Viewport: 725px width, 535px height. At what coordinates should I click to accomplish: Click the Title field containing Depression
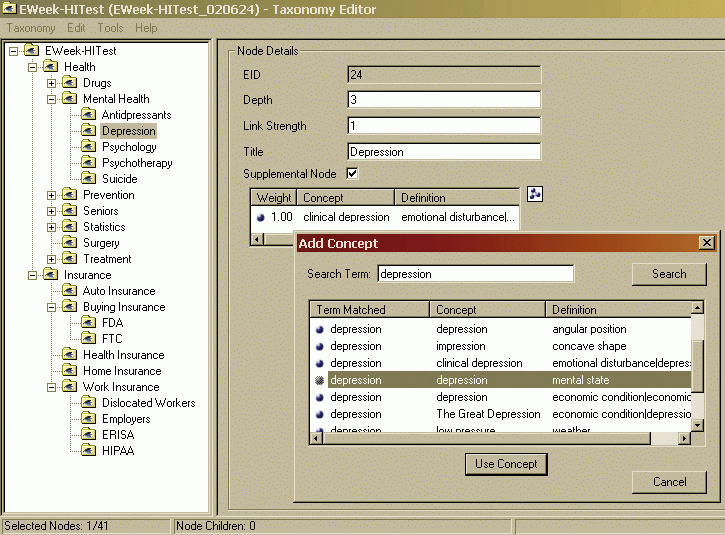click(444, 152)
